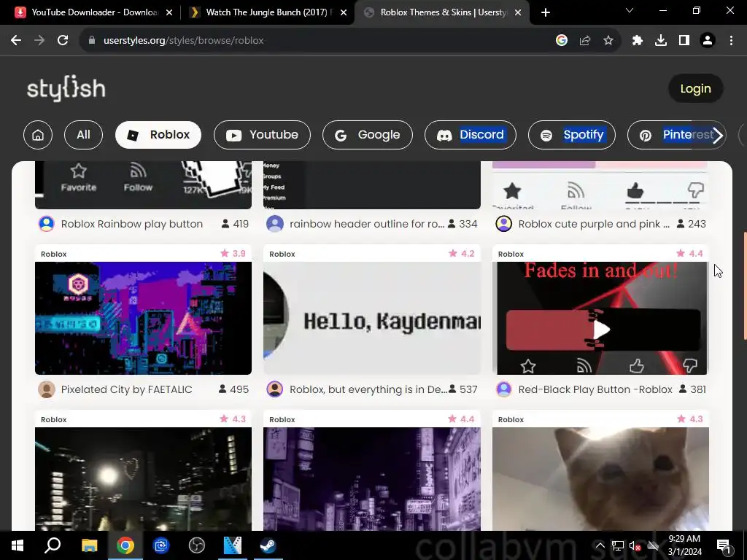Image resolution: width=747 pixels, height=560 pixels.
Task: Open rainbow header outline style link
Action: [x=367, y=224]
